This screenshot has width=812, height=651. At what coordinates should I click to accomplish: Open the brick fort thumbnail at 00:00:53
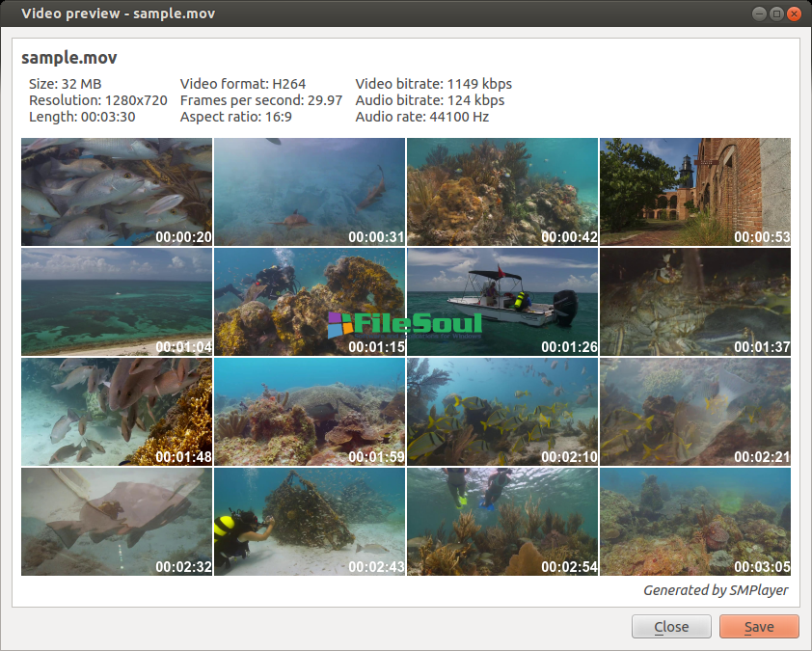point(694,192)
